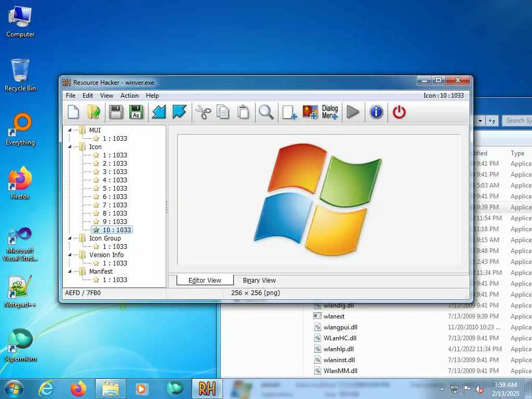Collapse the MUI tree folder
Image resolution: width=532 pixels, height=399 pixels.
pos(70,130)
